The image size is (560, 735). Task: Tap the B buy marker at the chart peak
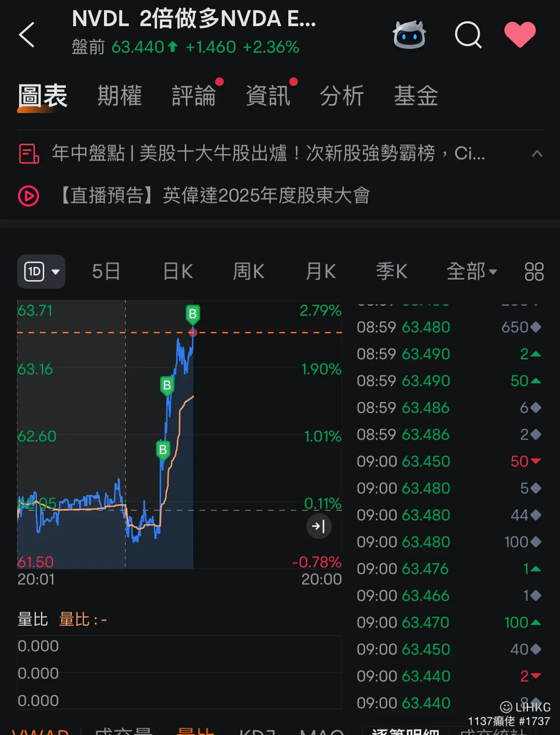point(192,314)
